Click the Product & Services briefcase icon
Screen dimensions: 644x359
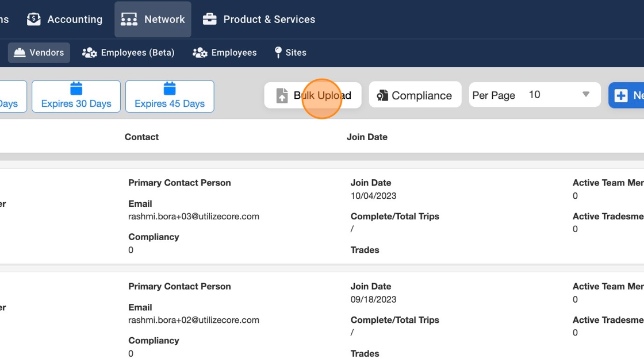[210, 19]
